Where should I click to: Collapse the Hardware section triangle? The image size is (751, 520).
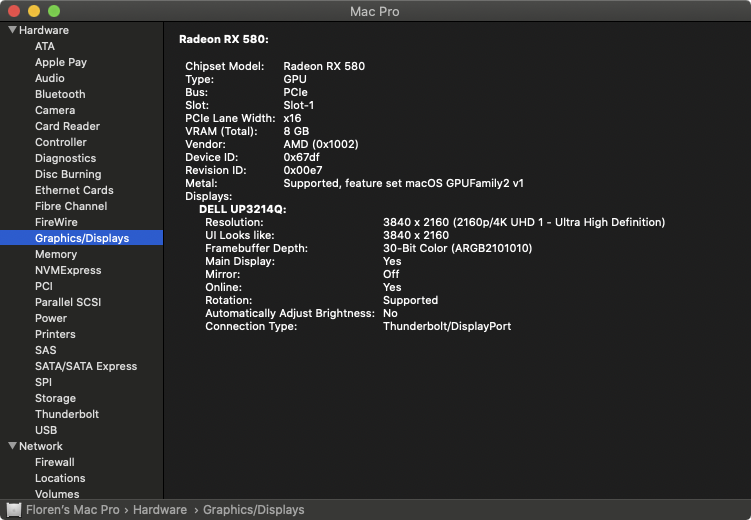tap(12, 30)
